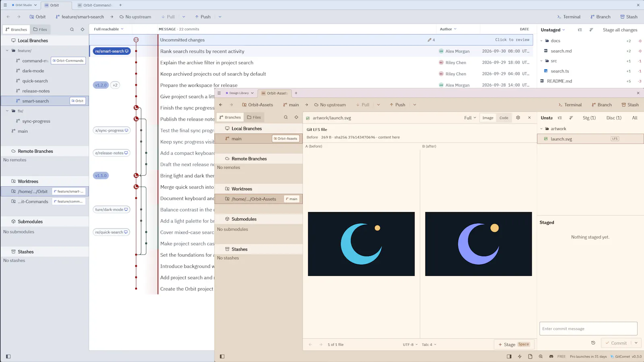Click the search icon in Orbit-Assets sidebar
644x362 pixels.
point(286,117)
